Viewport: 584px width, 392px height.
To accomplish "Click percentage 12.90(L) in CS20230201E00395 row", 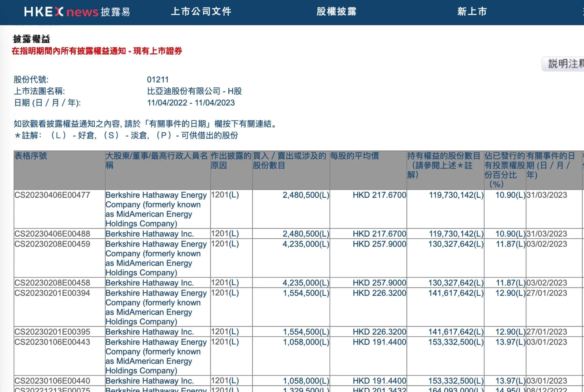I will [510, 332].
